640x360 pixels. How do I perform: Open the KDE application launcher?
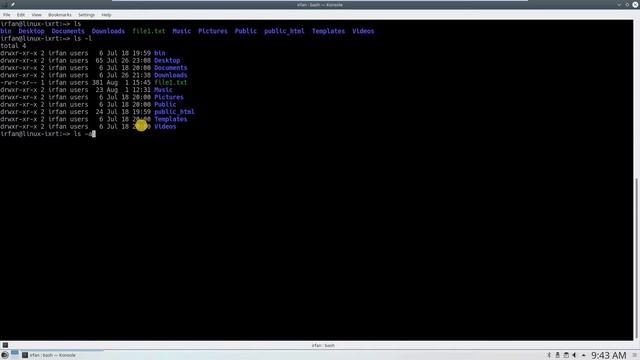click(x=4, y=355)
